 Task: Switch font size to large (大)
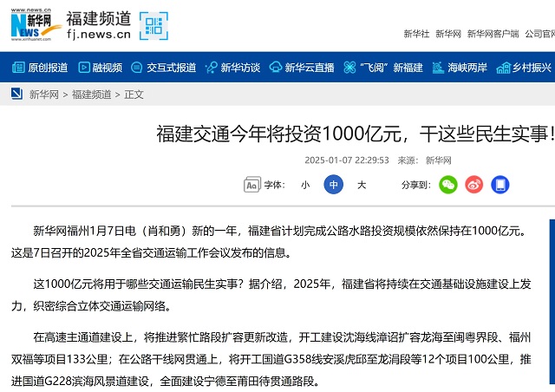pyautogui.click(x=362, y=185)
